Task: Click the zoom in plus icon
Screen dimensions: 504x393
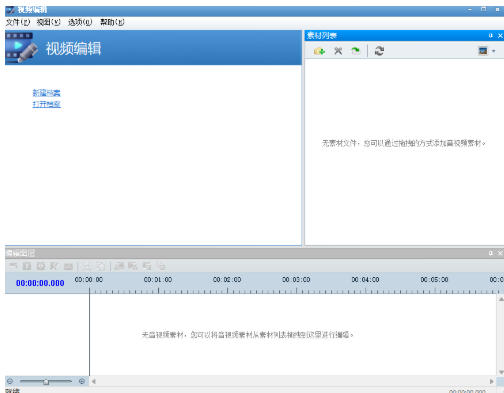Action: pos(82,381)
